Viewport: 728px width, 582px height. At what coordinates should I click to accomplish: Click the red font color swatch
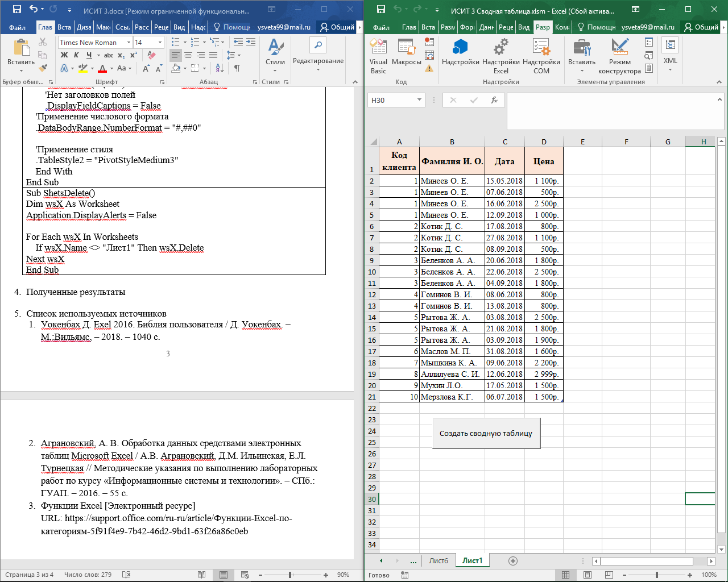102,69
